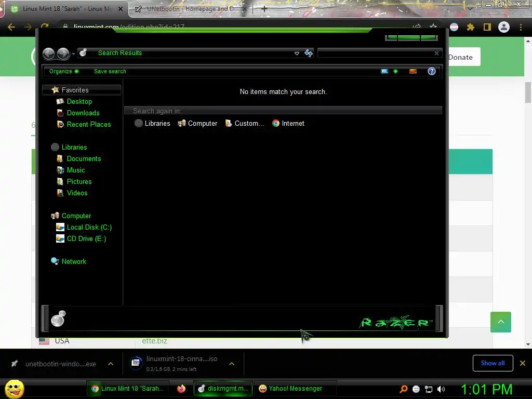Click Save search in the toolbar

point(110,71)
